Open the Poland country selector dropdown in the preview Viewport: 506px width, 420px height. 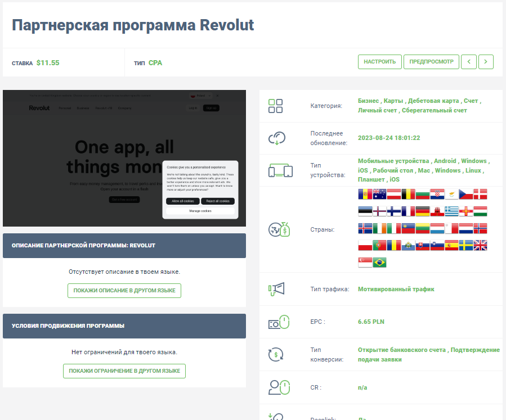tap(201, 96)
